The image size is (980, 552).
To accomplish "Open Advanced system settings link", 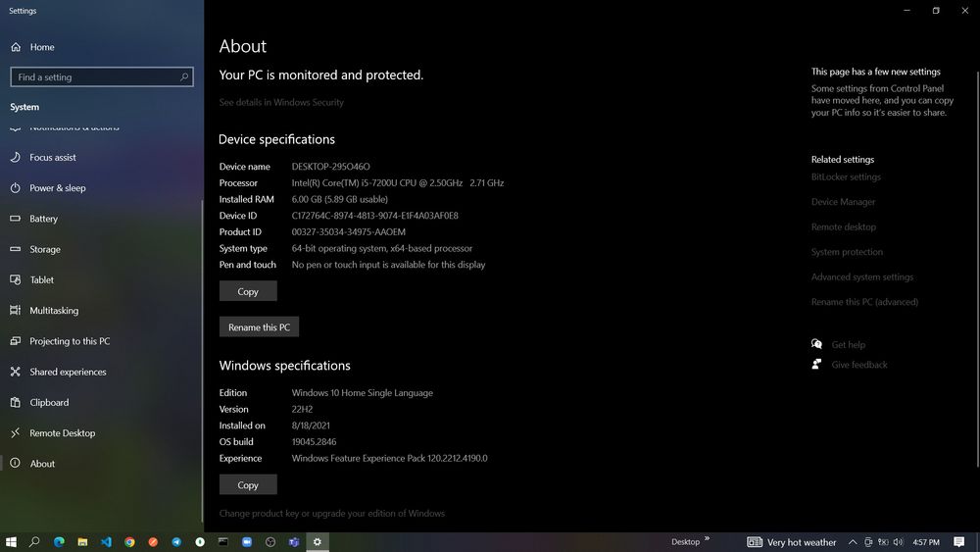I will click(x=861, y=276).
